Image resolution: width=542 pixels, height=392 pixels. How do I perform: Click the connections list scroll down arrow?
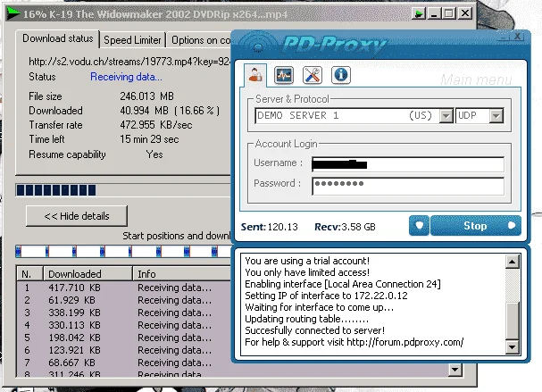click(x=454, y=370)
